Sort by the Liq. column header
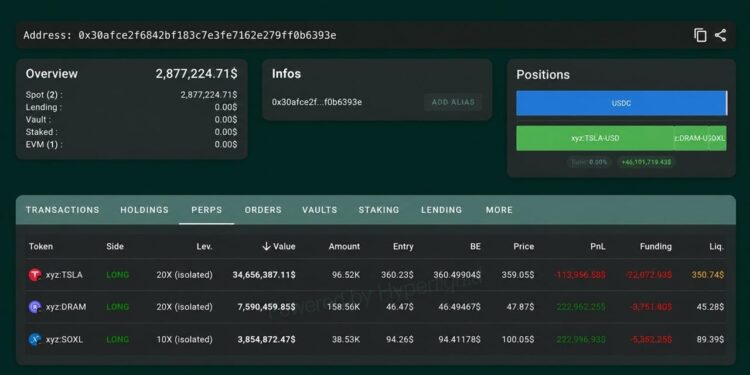This screenshot has width=750, height=375. (717, 247)
